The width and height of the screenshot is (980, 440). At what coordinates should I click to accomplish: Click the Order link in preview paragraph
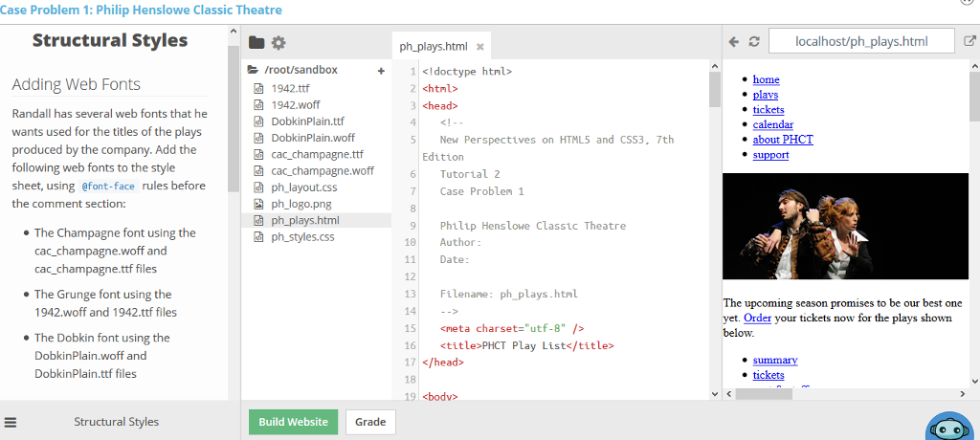tap(758, 319)
